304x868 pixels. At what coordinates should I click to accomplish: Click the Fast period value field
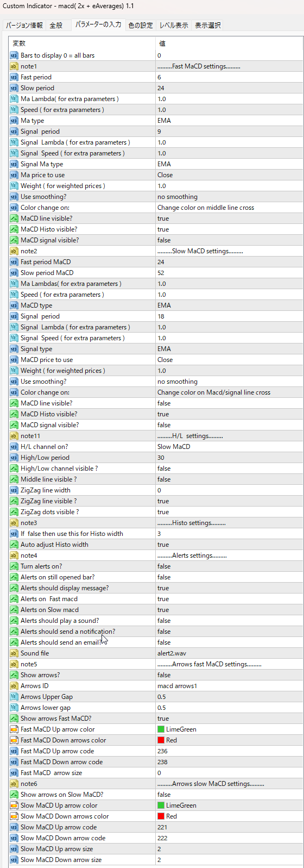[x=229, y=77]
